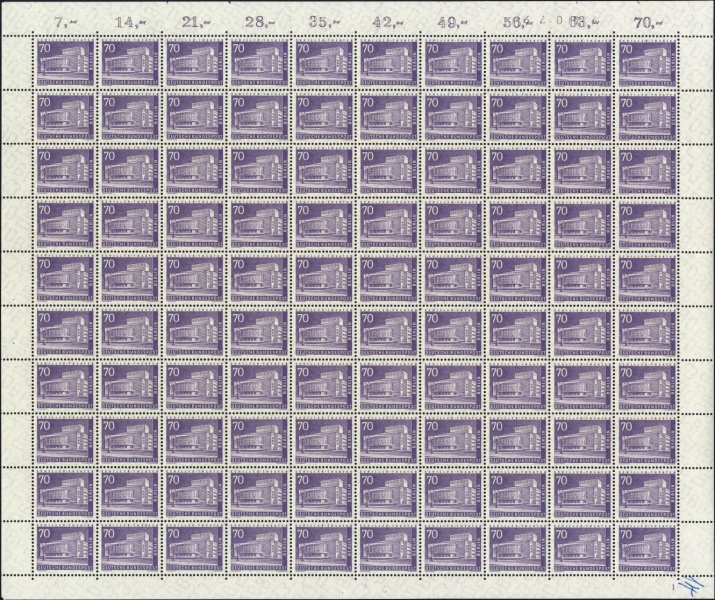Click the first stamp directly below "70,-"
Screen dimensions: 715x600
[647, 63]
